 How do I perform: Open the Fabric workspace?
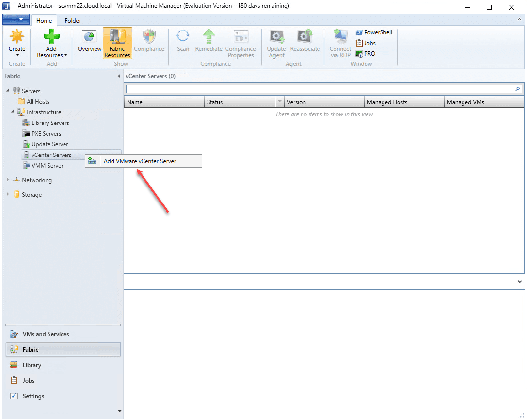click(63, 349)
